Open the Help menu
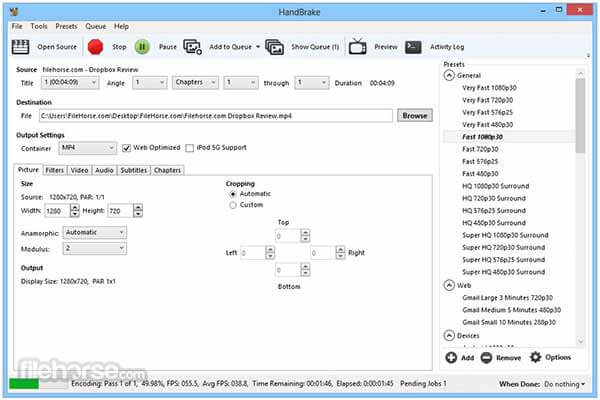Screen dimensions: 600x400 point(121,26)
